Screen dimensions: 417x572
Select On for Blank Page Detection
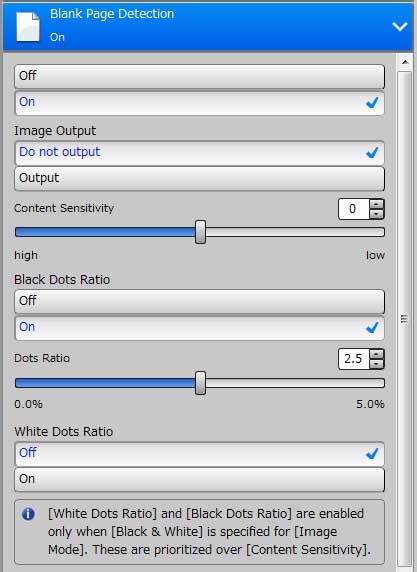pos(200,103)
